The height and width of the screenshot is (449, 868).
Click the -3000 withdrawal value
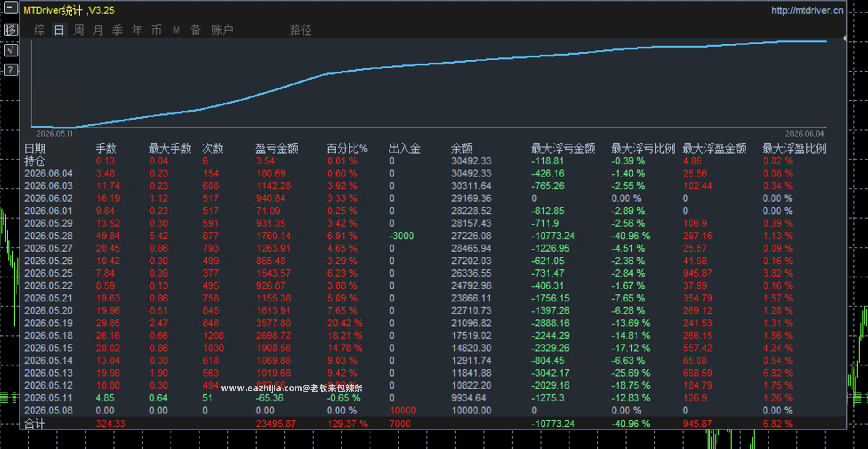(x=402, y=236)
